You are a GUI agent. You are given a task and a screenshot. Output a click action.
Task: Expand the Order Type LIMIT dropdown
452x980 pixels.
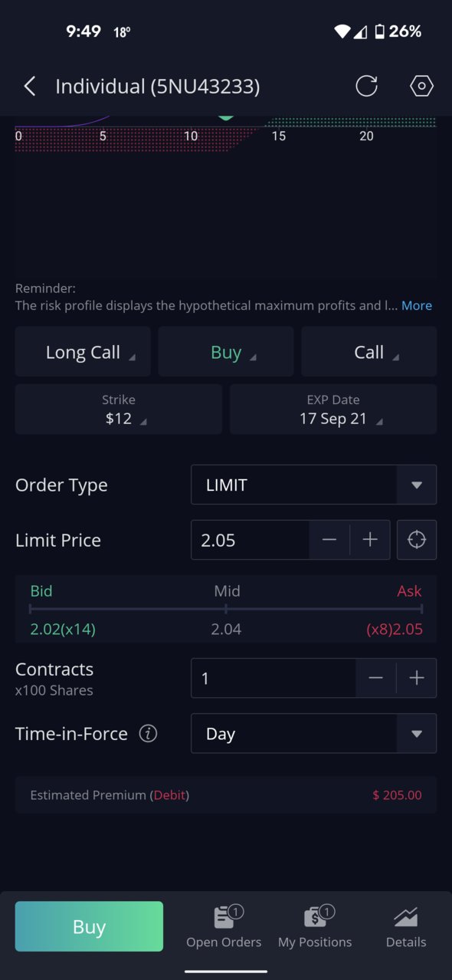(313, 485)
